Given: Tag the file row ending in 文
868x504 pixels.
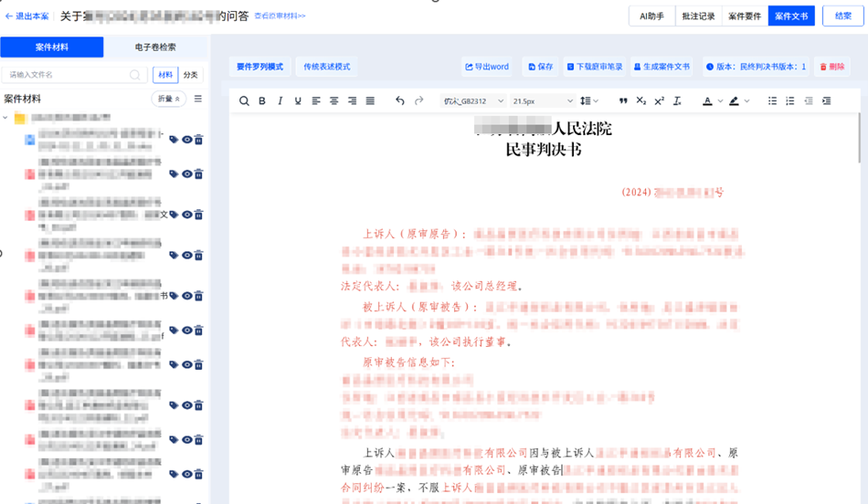Looking at the screenshot, I should [174, 215].
